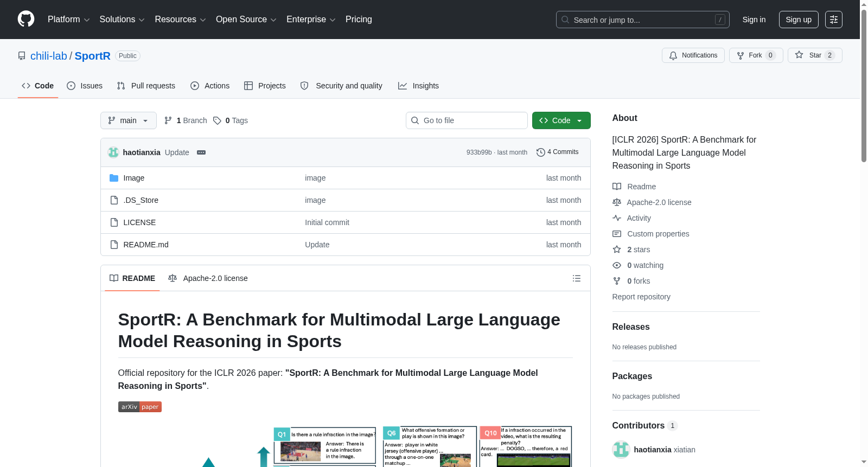Click the Image folder icon
The height and width of the screenshot is (467, 868).
coord(114,178)
